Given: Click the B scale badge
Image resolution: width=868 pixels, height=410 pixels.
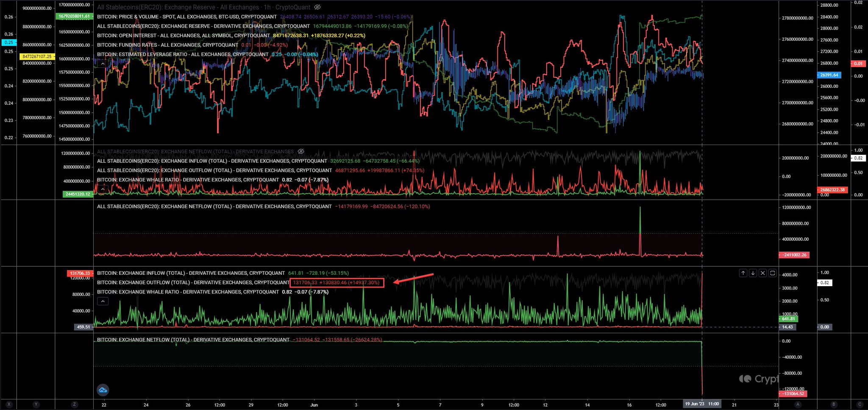Looking at the screenshot, I should pyautogui.click(x=834, y=404).
